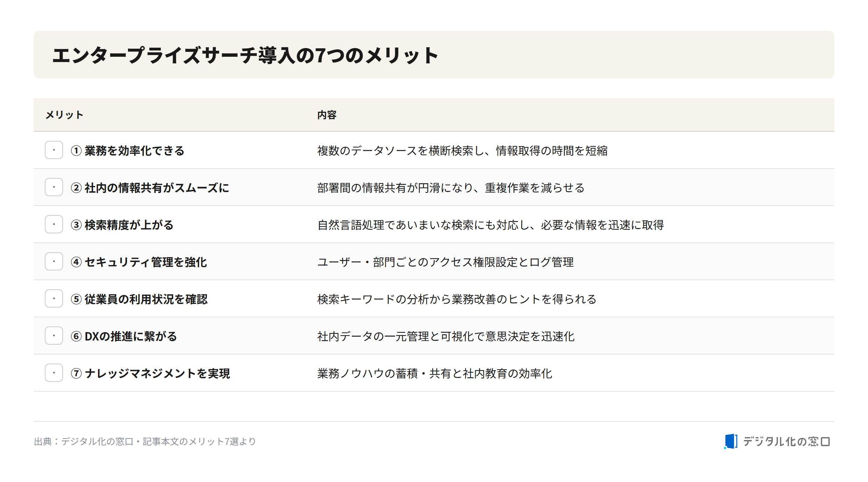This screenshot has height=482, width=868.
Task: Click the icon box beside ③ 検索精度が上がる
Action: point(54,224)
